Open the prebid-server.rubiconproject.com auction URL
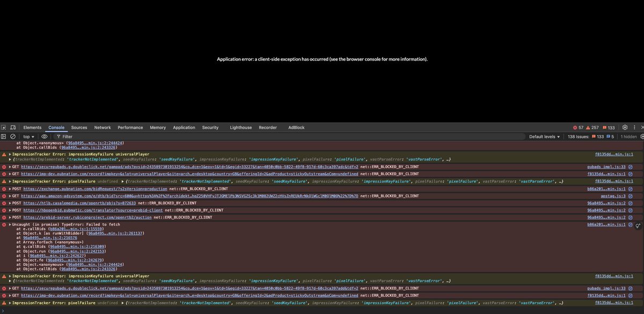 [87, 217]
